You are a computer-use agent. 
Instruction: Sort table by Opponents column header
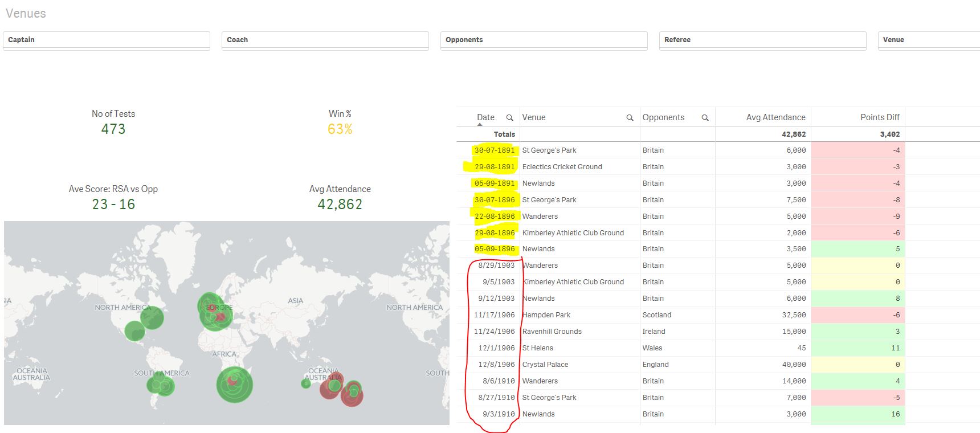point(663,117)
